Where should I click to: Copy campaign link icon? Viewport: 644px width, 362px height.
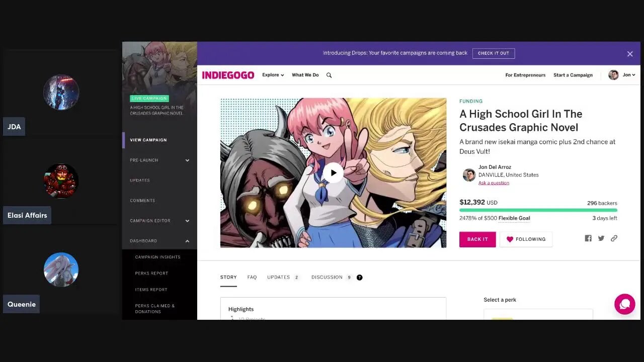(x=614, y=238)
